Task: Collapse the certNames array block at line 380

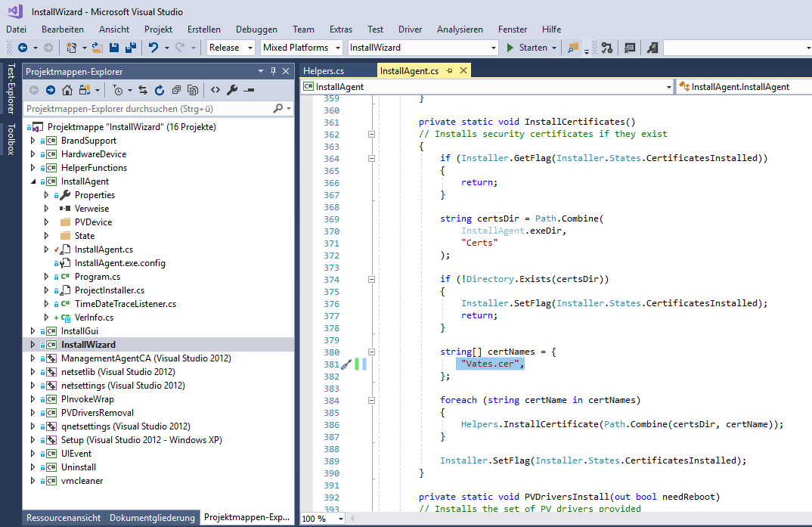Action: coord(371,352)
